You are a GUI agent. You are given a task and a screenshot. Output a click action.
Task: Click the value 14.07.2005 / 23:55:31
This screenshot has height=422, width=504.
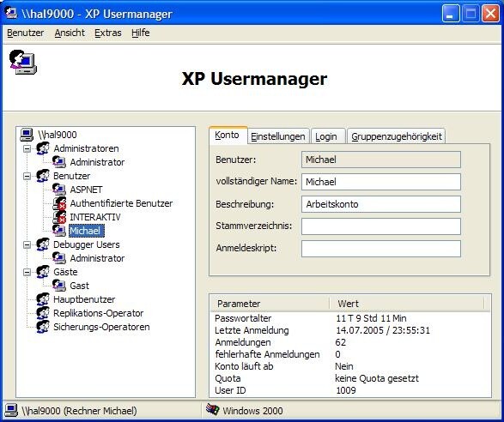coord(383,330)
